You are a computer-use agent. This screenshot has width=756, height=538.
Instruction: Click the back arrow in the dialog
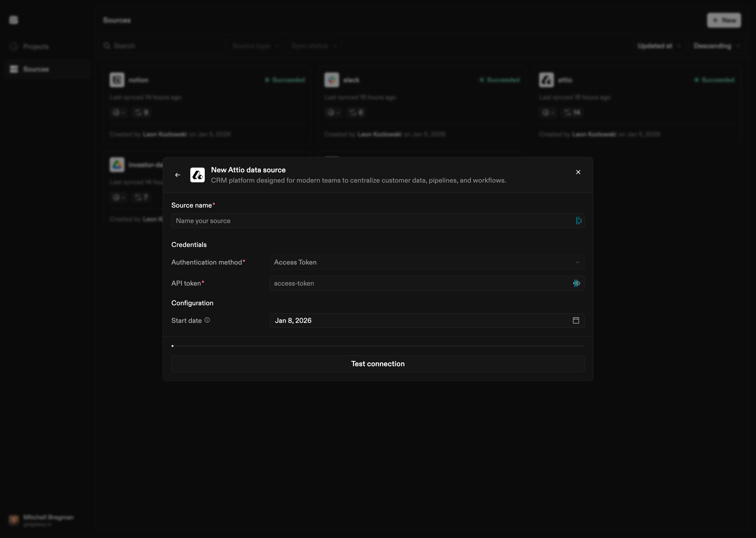178,175
